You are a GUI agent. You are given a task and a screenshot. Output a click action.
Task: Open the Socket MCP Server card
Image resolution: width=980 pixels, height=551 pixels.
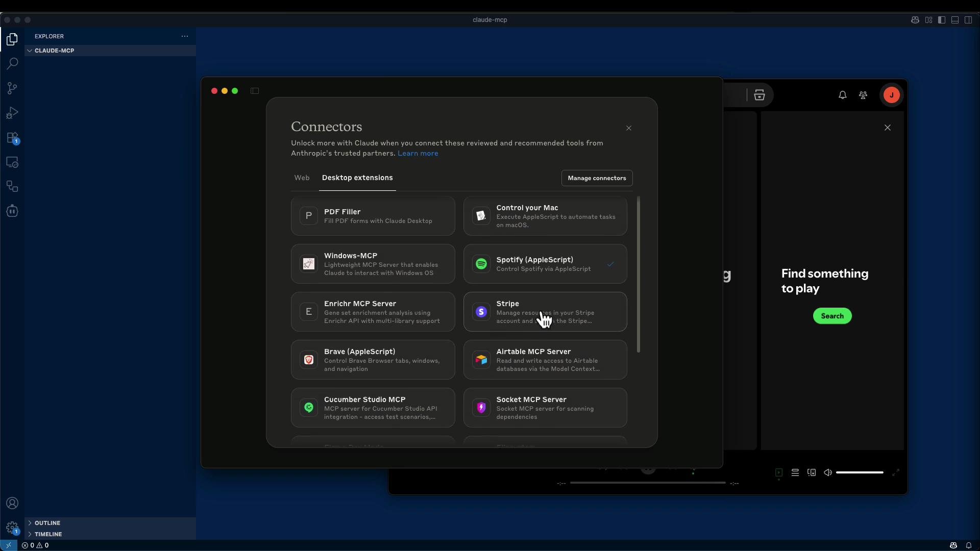(x=545, y=408)
